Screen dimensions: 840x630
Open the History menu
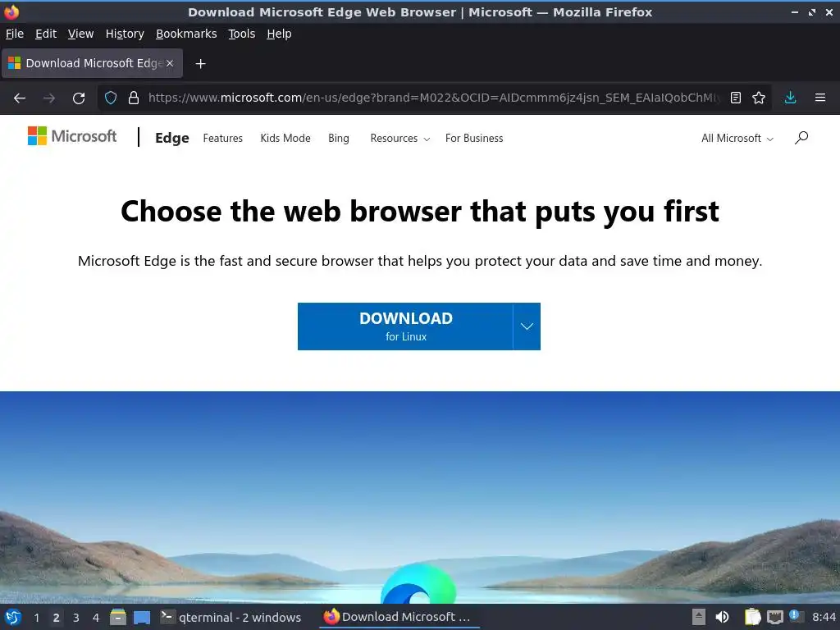pyautogui.click(x=125, y=34)
